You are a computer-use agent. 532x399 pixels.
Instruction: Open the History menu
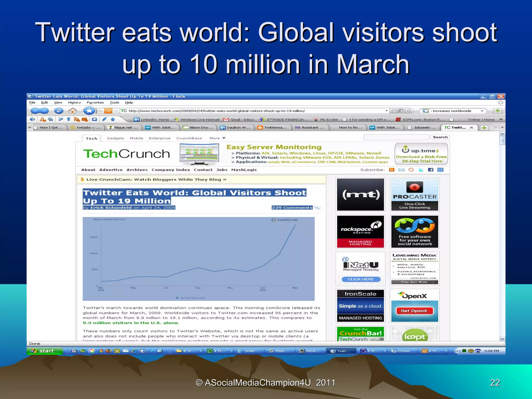coord(75,103)
